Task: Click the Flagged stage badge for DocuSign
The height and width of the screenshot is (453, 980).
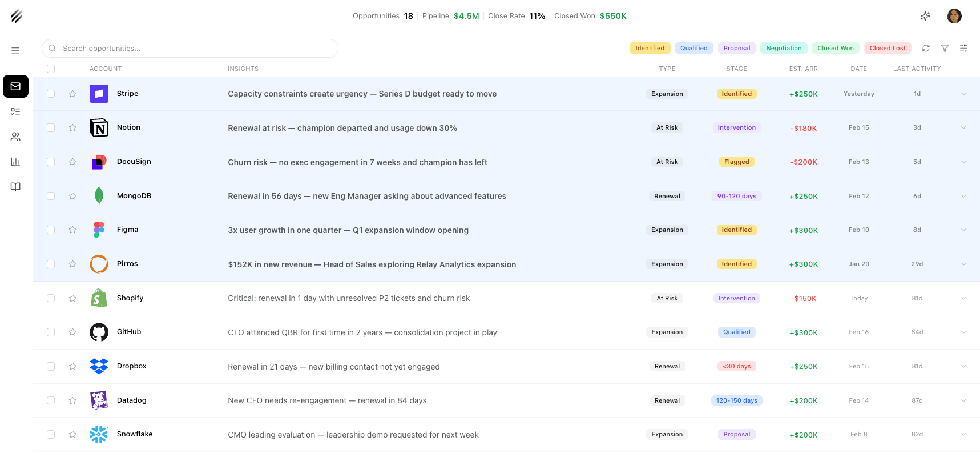Action: (737, 162)
